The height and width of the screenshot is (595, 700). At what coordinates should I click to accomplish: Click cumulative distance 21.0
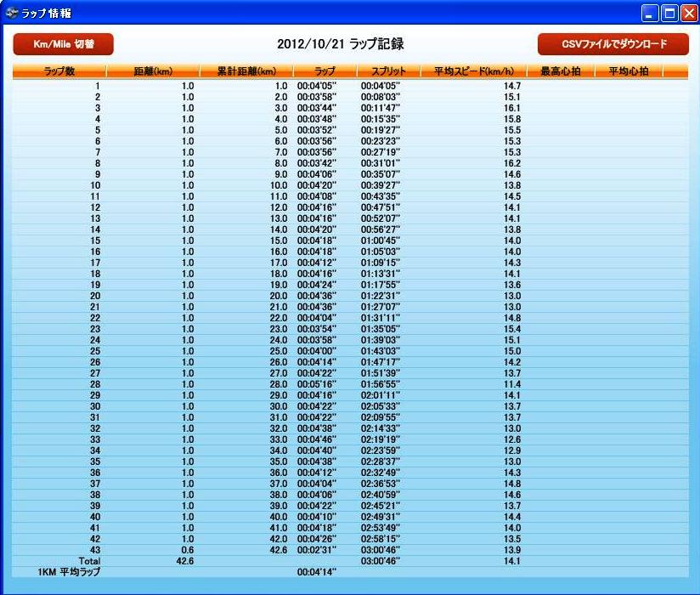click(279, 307)
